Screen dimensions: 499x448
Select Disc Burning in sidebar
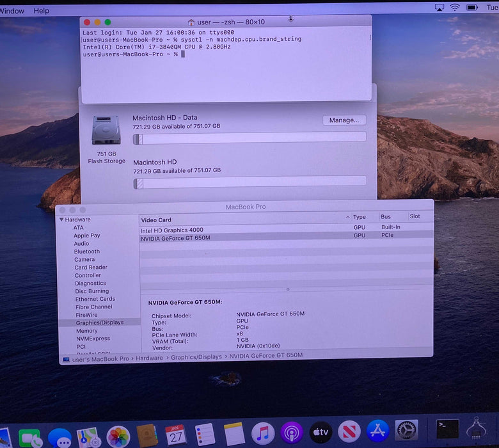pyautogui.click(x=92, y=291)
